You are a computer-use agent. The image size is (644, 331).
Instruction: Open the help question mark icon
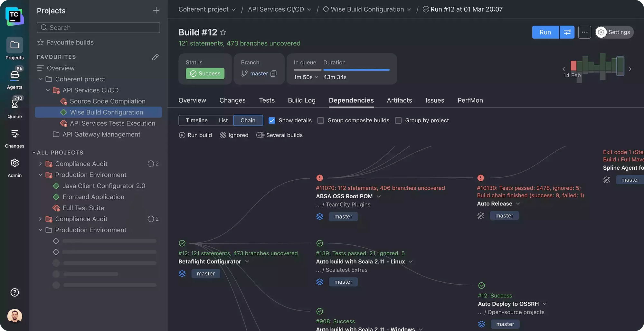14,292
